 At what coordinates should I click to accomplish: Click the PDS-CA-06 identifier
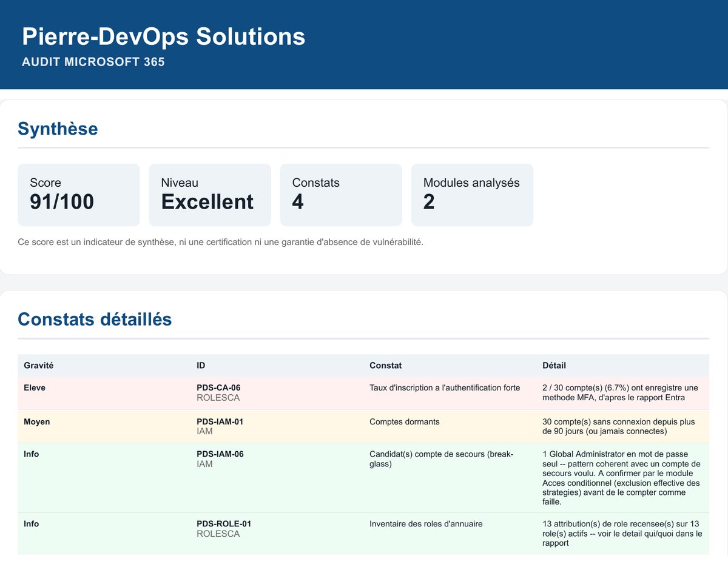click(219, 388)
